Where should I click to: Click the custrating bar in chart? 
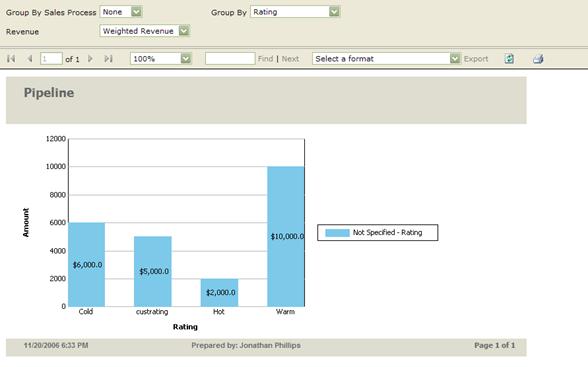coord(153,271)
